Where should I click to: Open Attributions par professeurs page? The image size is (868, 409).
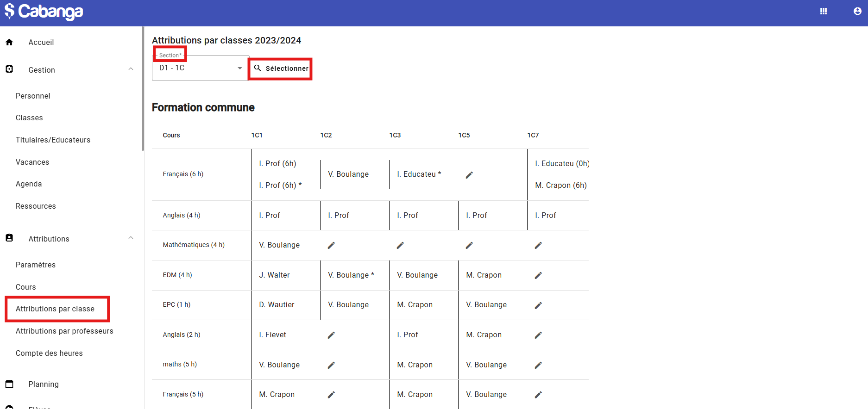coord(64,331)
